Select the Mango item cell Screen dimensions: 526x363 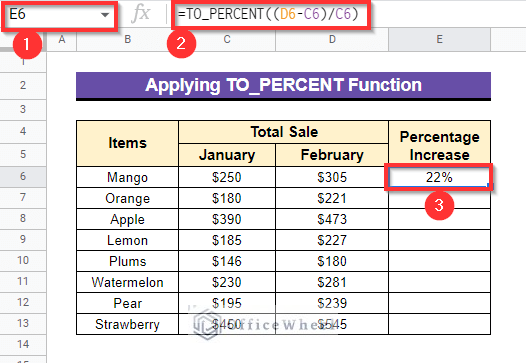point(127,177)
